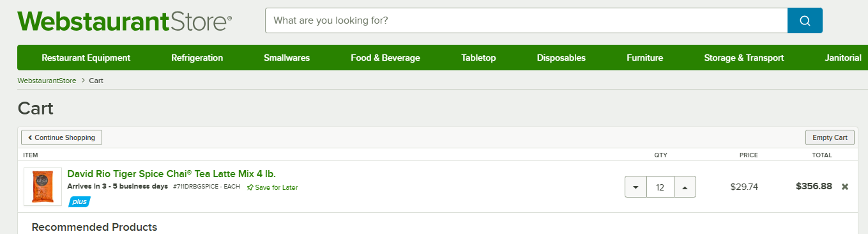Image resolution: width=868 pixels, height=234 pixels.
Task: Open David Rio Tiger Spice Chai product link
Action: pyautogui.click(x=172, y=174)
